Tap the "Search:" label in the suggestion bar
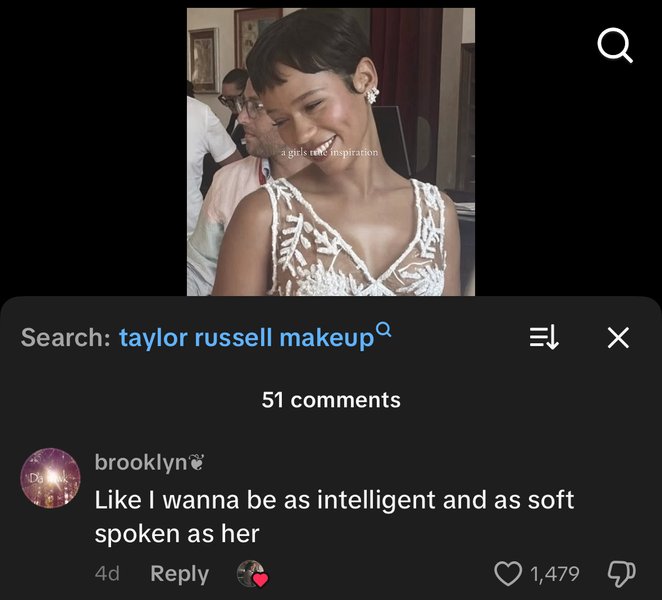This screenshot has height=600, width=662. (65, 338)
